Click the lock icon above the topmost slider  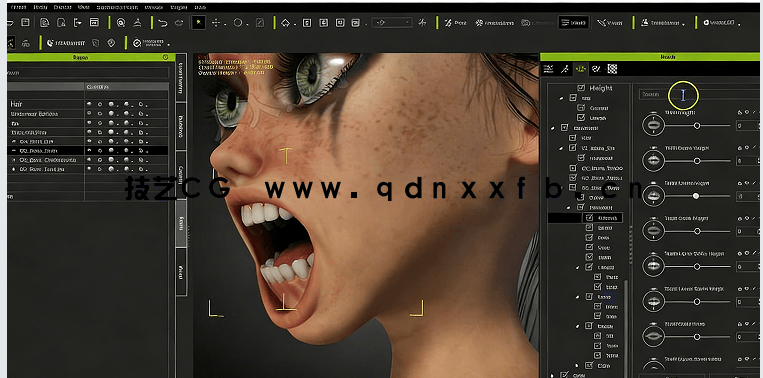740,112
